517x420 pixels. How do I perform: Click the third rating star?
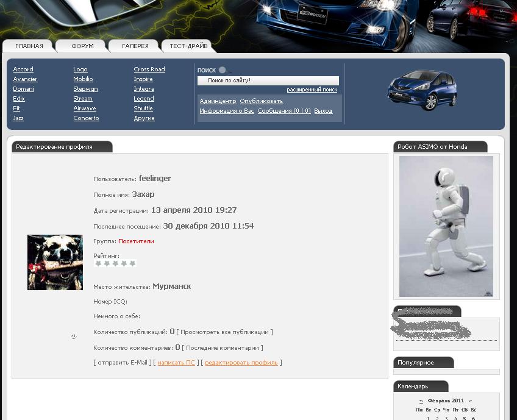coord(115,263)
